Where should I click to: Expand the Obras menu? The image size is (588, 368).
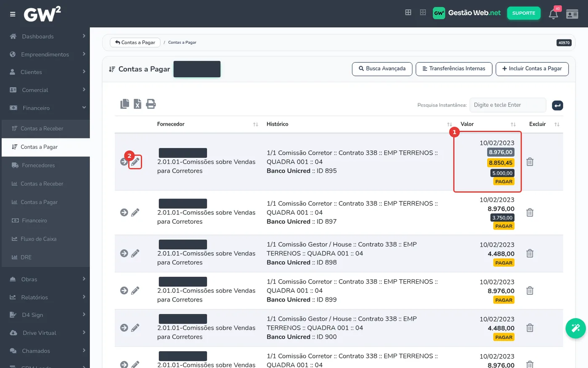click(x=45, y=279)
